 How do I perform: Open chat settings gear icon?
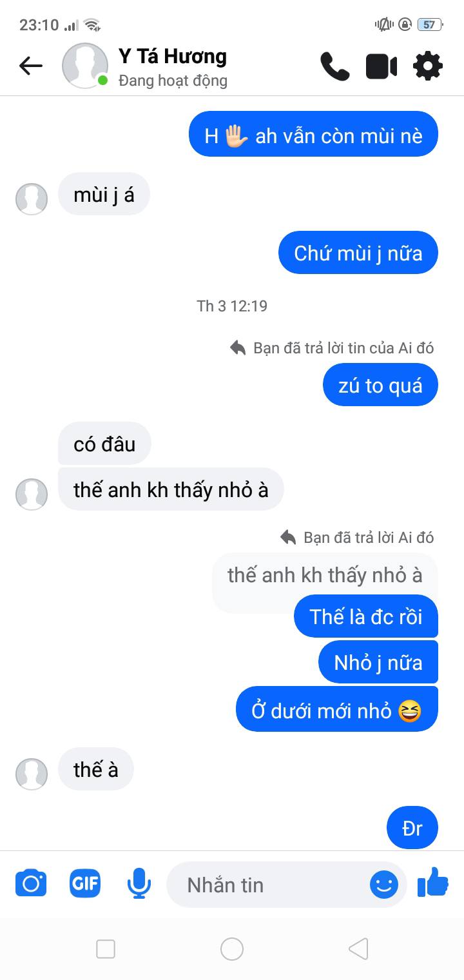[428, 66]
